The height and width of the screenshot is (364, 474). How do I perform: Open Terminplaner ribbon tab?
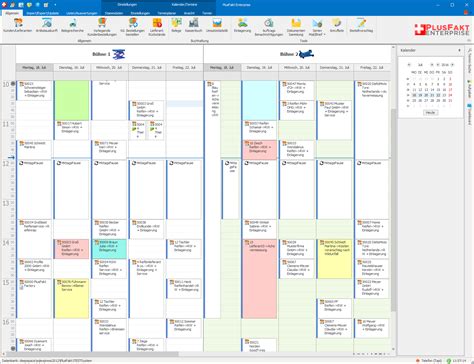[167, 13]
